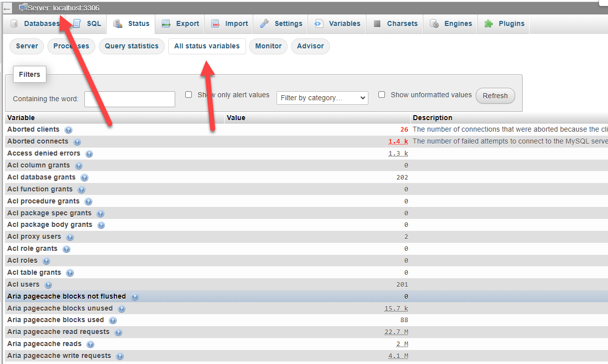Open the Filter by category dropdown

tap(322, 98)
